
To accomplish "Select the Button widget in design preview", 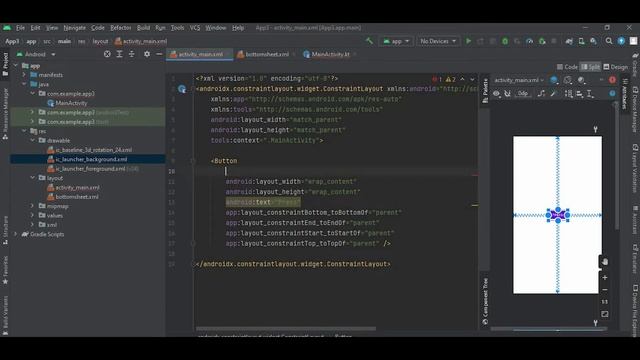I will pyautogui.click(x=558, y=215).
